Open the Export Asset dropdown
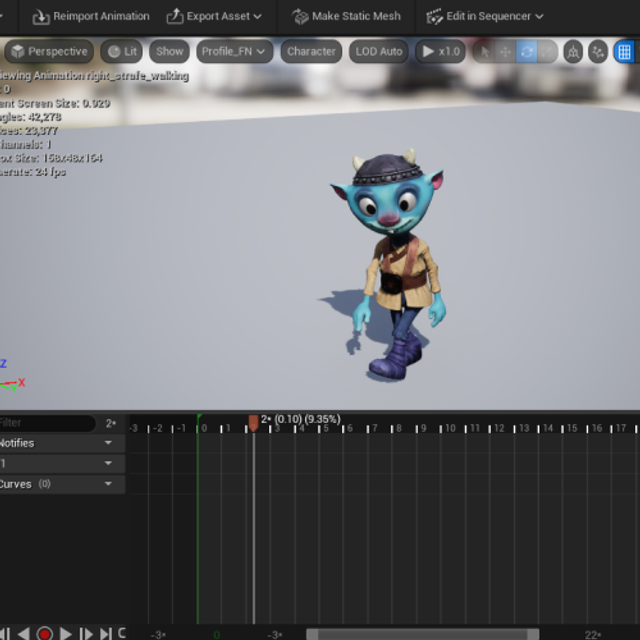640x640 pixels. 214,16
